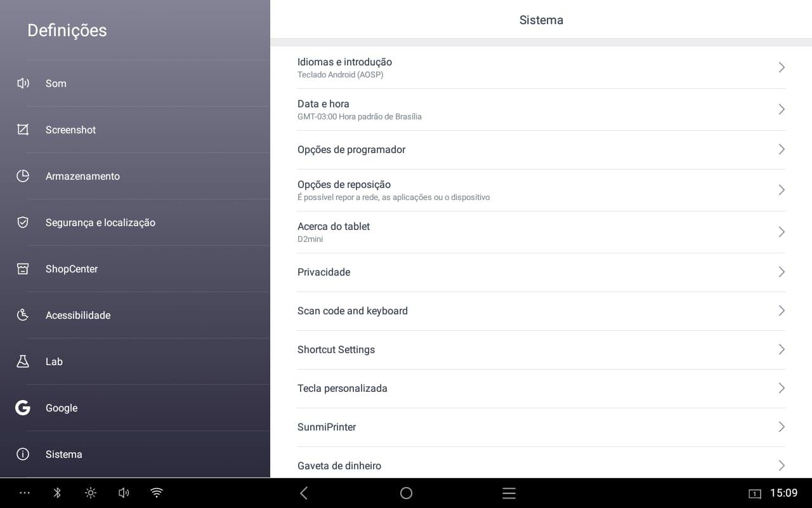Open the ShopCenter store icon
The height and width of the screenshot is (508, 812).
23,269
